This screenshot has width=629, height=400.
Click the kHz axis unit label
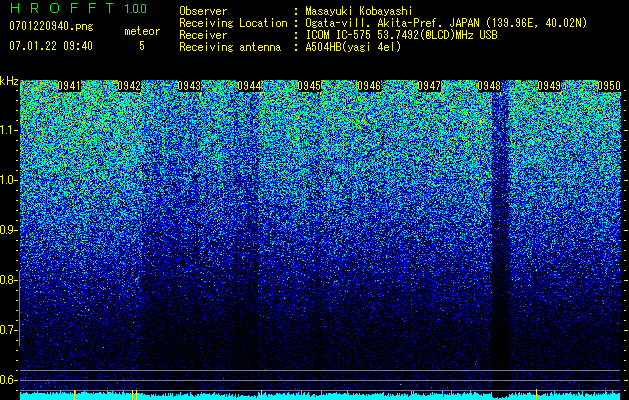(x=9, y=81)
